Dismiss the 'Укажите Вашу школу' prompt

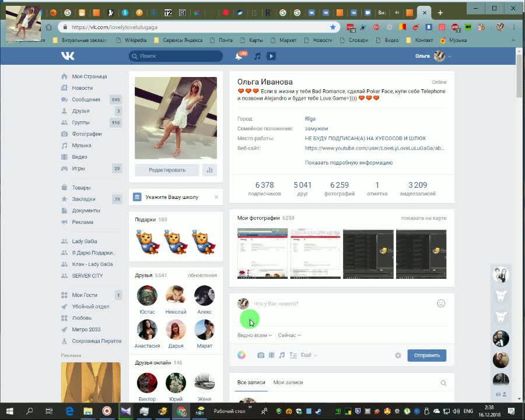point(216,197)
